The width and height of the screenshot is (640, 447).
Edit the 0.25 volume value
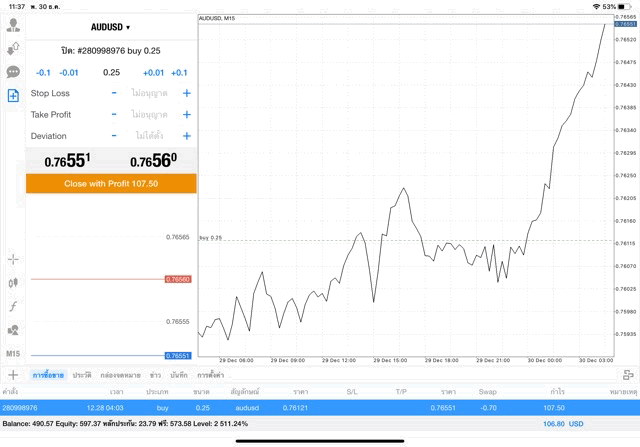[111, 73]
